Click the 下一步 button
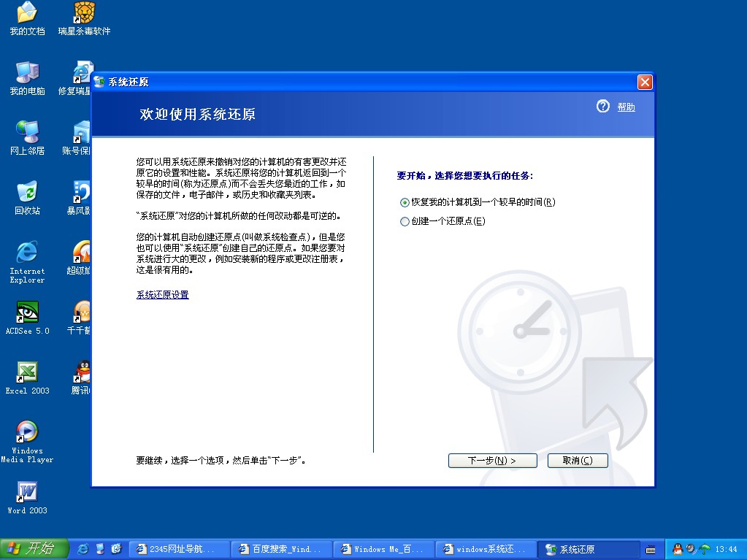747x560 pixels. pyautogui.click(x=491, y=460)
